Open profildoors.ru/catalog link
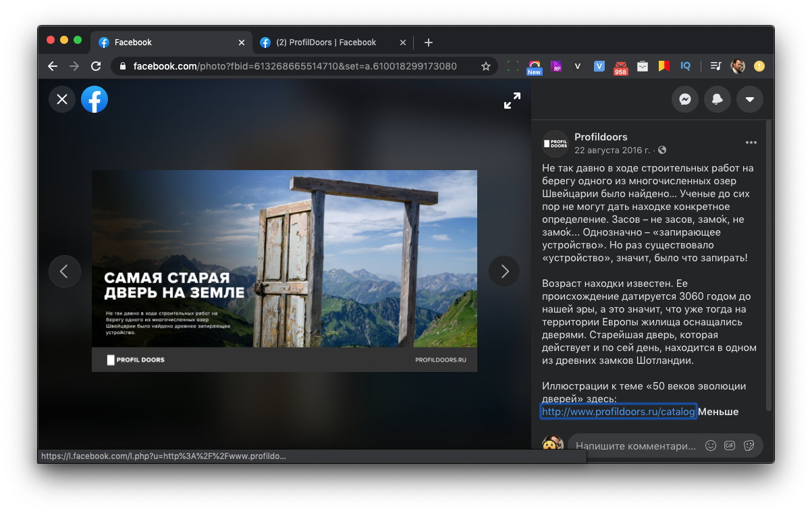 point(618,412)
